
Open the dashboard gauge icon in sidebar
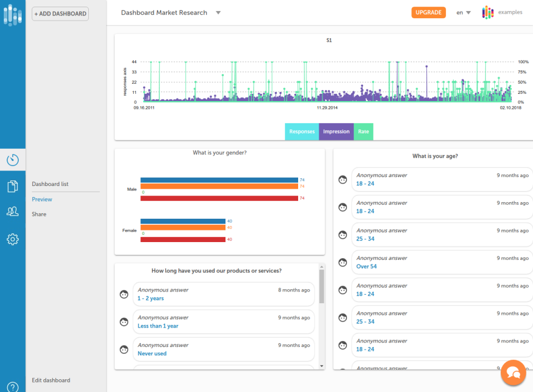click(x=13, y=160)
